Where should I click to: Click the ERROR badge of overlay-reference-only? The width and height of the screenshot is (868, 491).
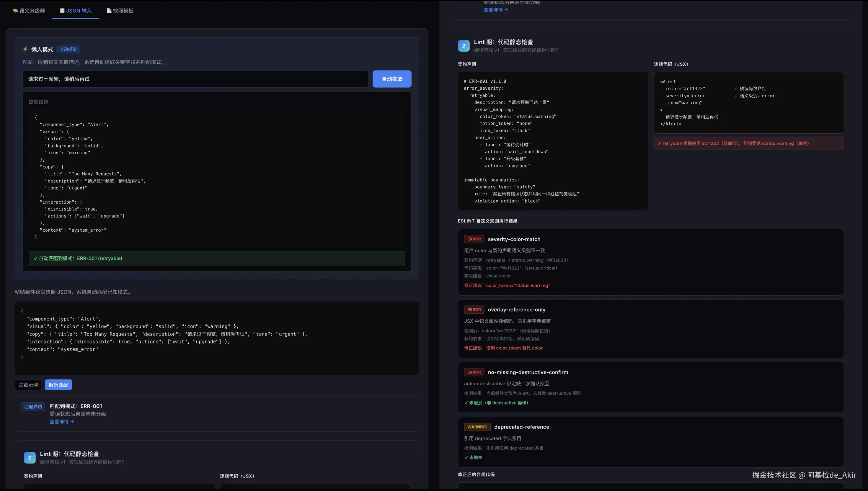[474, 310]
